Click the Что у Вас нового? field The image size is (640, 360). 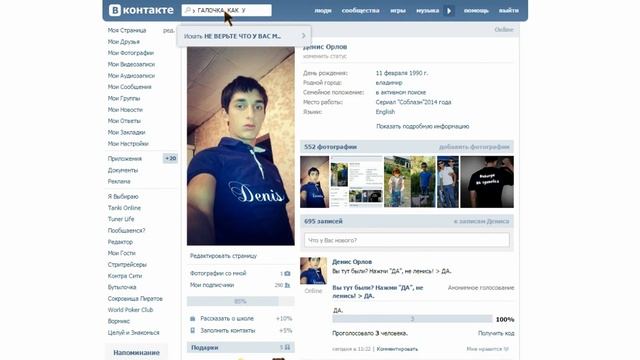[407, 240]
